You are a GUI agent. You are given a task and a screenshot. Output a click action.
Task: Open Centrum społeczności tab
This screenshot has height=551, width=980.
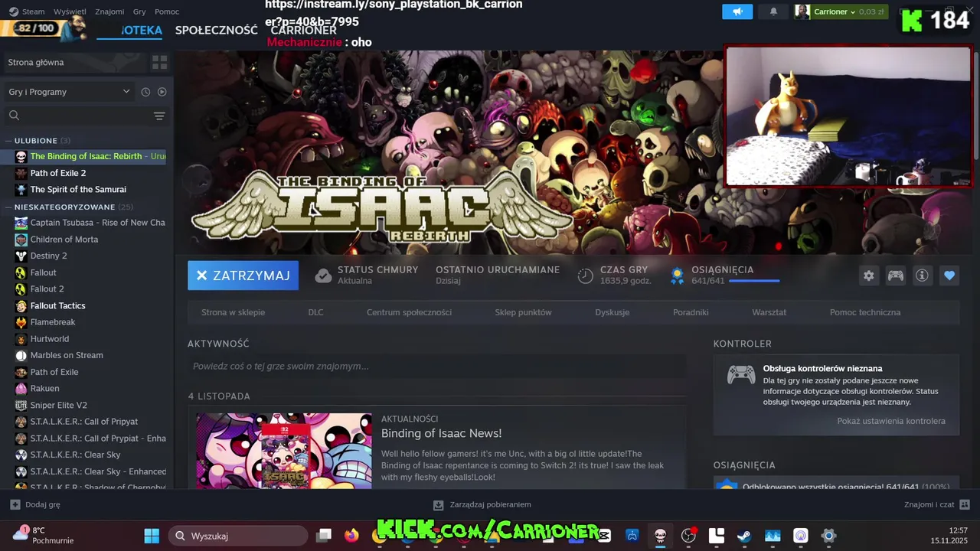coord(409,312)
